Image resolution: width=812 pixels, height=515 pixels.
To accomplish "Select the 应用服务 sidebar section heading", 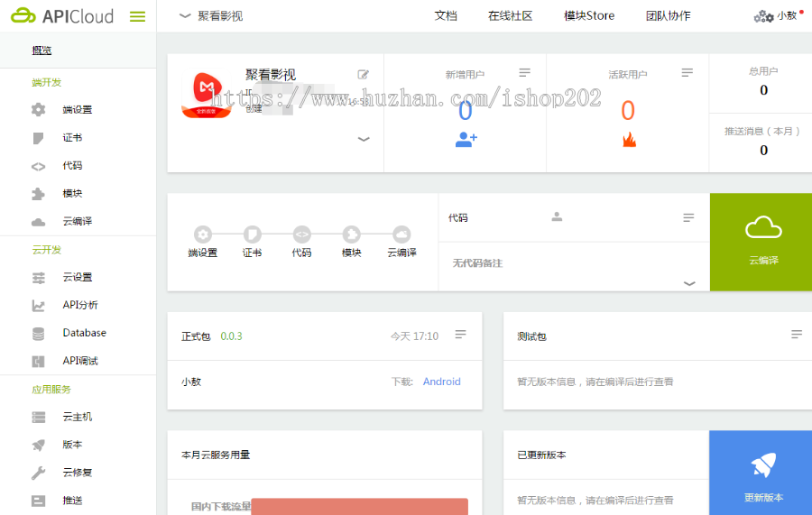I will (x=51, y=390).
